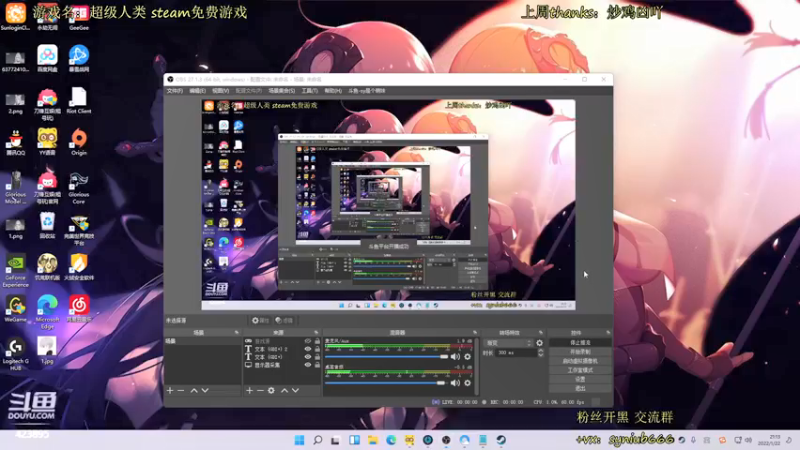Toggle visibility of first source row
Viewport: 800px width, 450px height.
pyautogui.click(x=308, y=341)
